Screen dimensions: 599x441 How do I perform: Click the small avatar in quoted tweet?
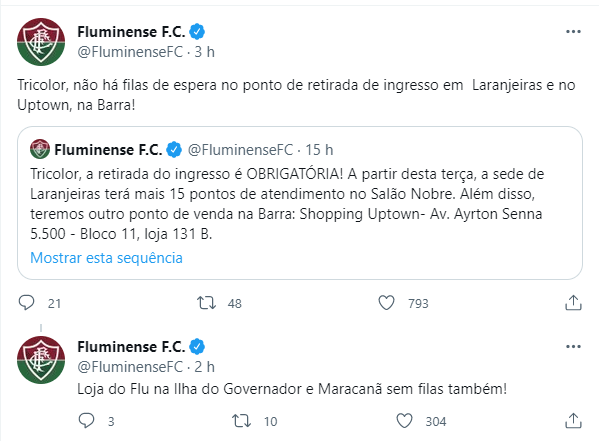[40, 149]
